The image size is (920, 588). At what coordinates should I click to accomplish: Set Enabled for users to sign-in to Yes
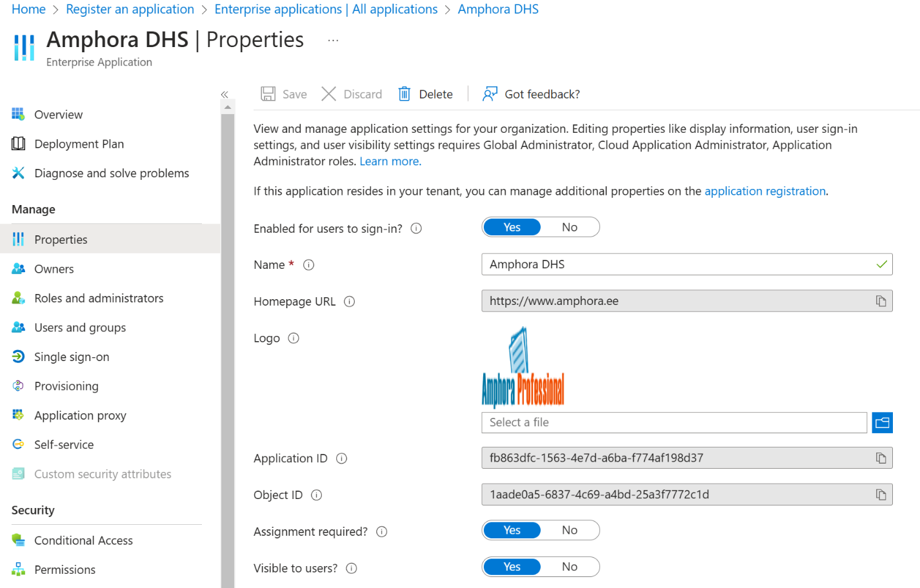pos(512,227)
